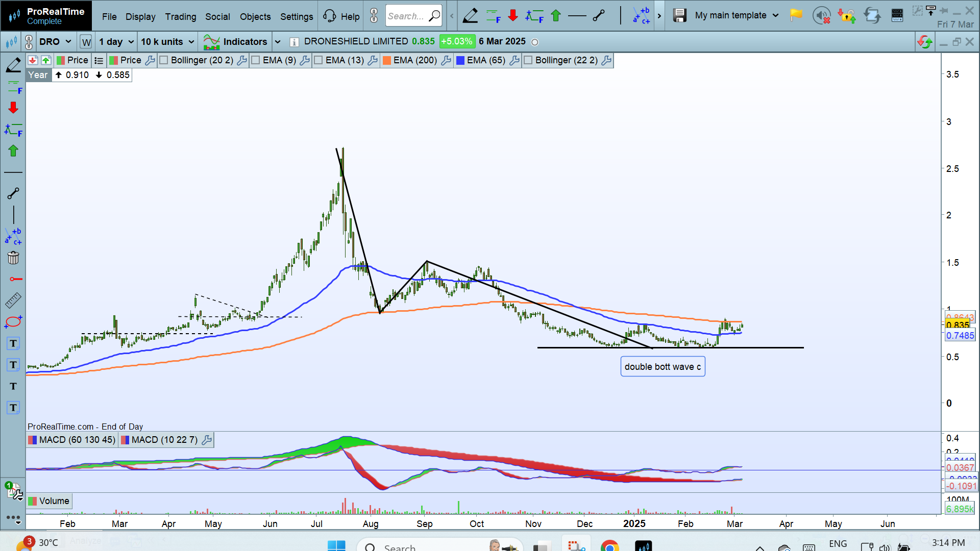Click the red down-arrow box above Year
Image resolution: width=980 pixels, height=551 pixels.
click(x=33, y=60)
